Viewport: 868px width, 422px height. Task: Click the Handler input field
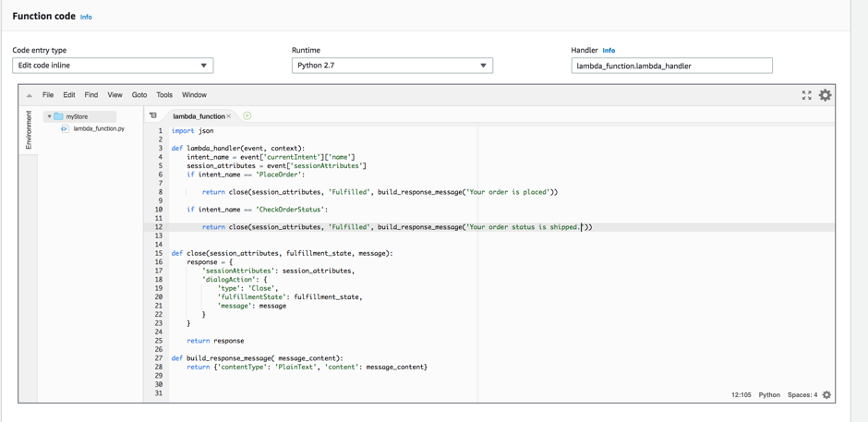(671, 66)
